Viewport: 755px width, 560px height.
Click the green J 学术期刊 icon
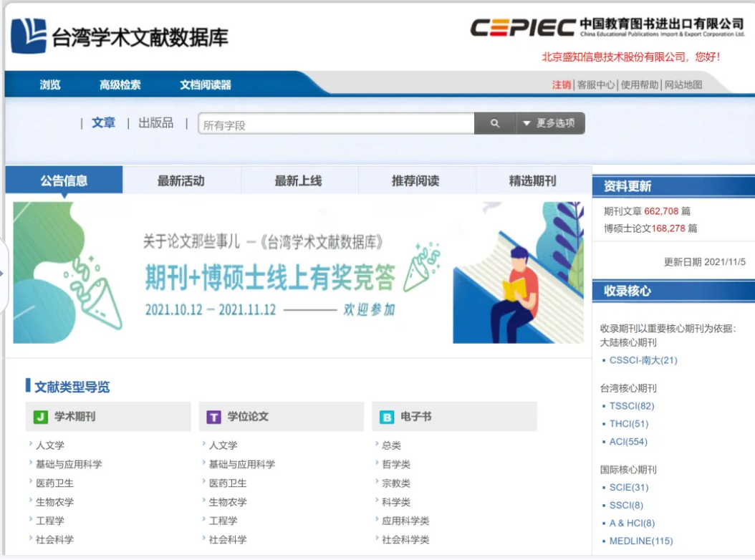(x=41, y=417)
